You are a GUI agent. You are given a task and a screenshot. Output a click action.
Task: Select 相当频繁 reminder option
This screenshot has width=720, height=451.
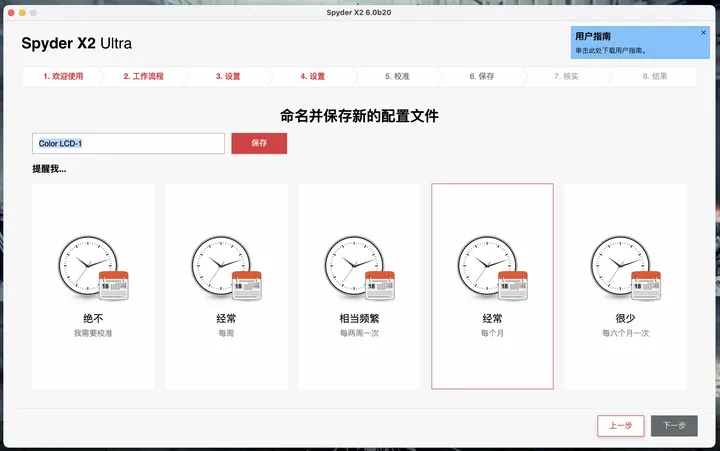point(359,286)
